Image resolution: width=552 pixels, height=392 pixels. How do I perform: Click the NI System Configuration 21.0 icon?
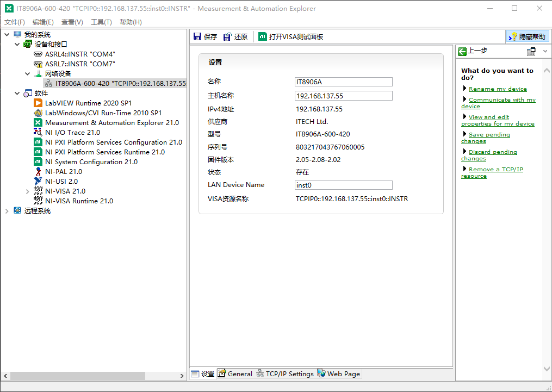[38, 162]
